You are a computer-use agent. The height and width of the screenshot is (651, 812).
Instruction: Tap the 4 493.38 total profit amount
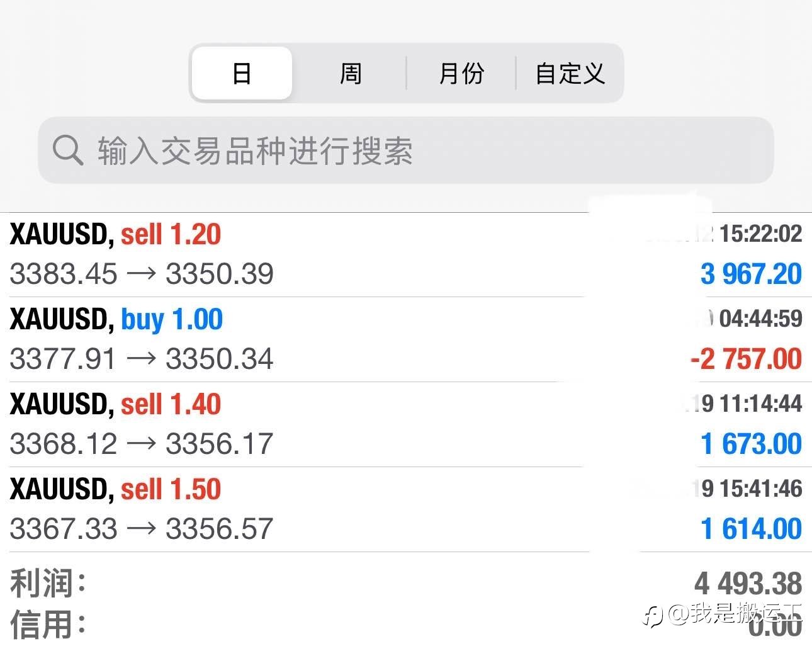pos(748,584)
